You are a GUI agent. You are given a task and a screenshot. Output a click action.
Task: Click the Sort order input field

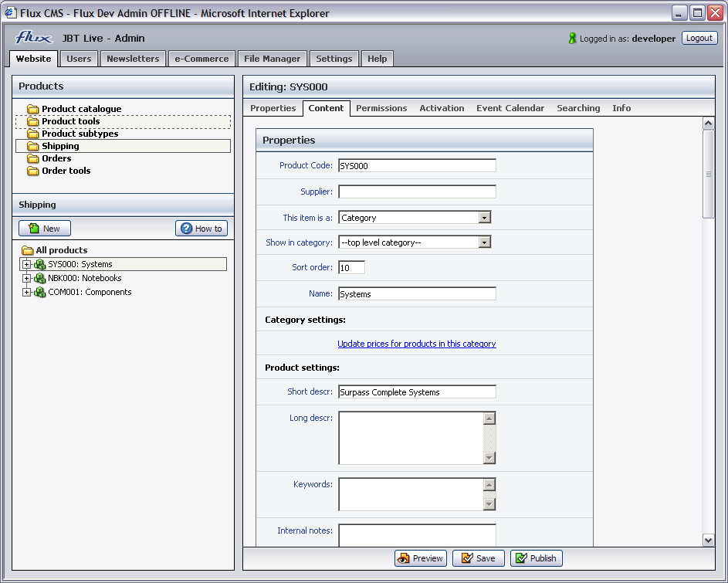[351, 268]
